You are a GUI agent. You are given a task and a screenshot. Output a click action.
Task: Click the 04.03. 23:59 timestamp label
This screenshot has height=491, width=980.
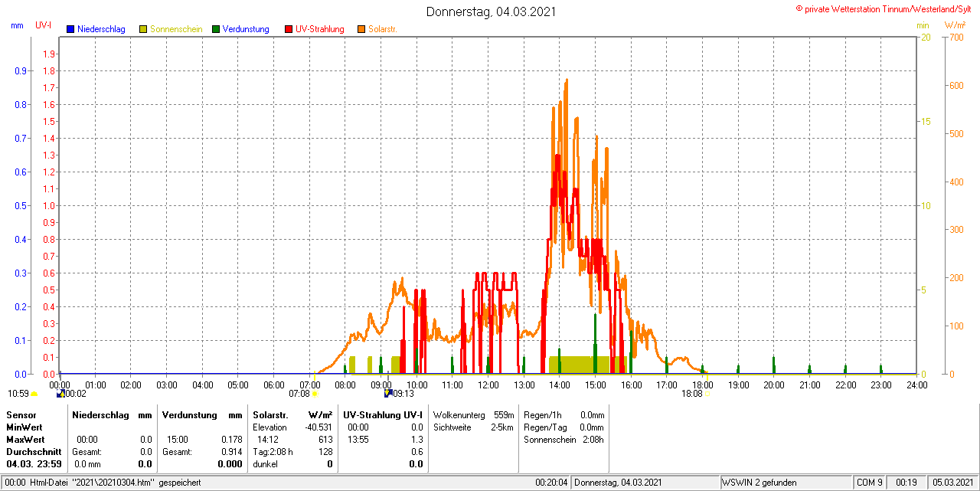pyautogui.click(x=34, y=464)
